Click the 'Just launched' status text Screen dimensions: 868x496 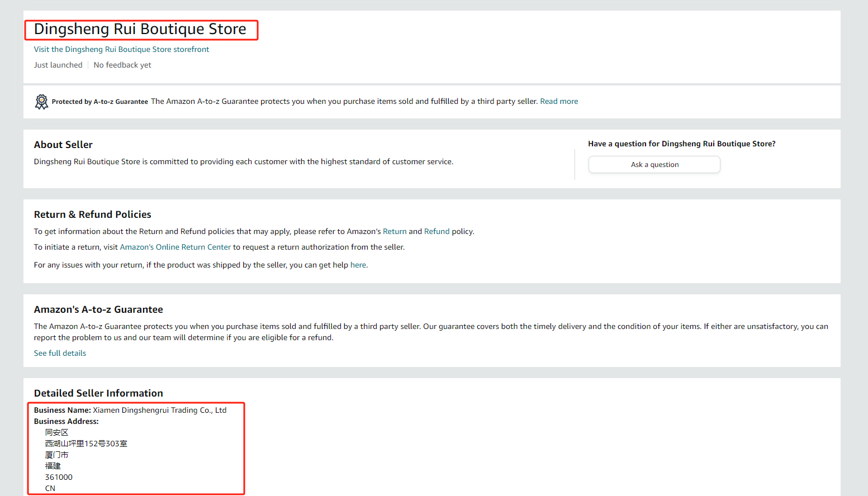[58, 65]
